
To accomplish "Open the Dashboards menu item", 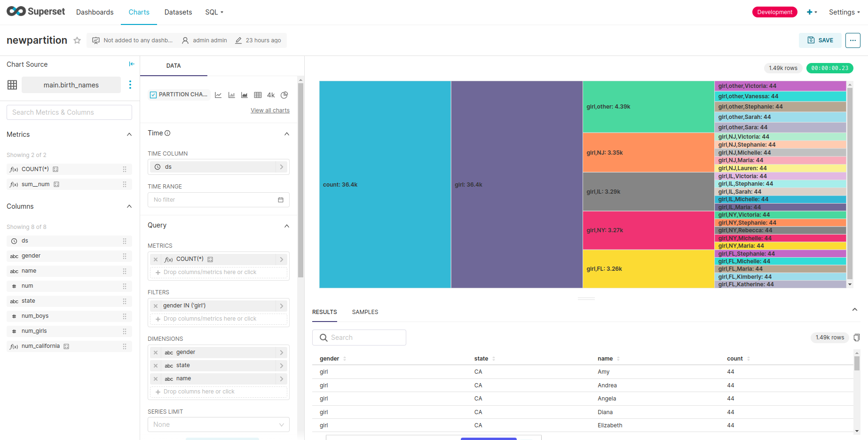I will (95, 12).
